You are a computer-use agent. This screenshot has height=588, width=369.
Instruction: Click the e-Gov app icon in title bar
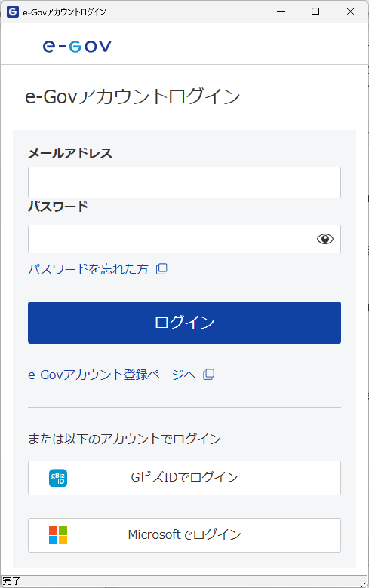pos(12,12)
